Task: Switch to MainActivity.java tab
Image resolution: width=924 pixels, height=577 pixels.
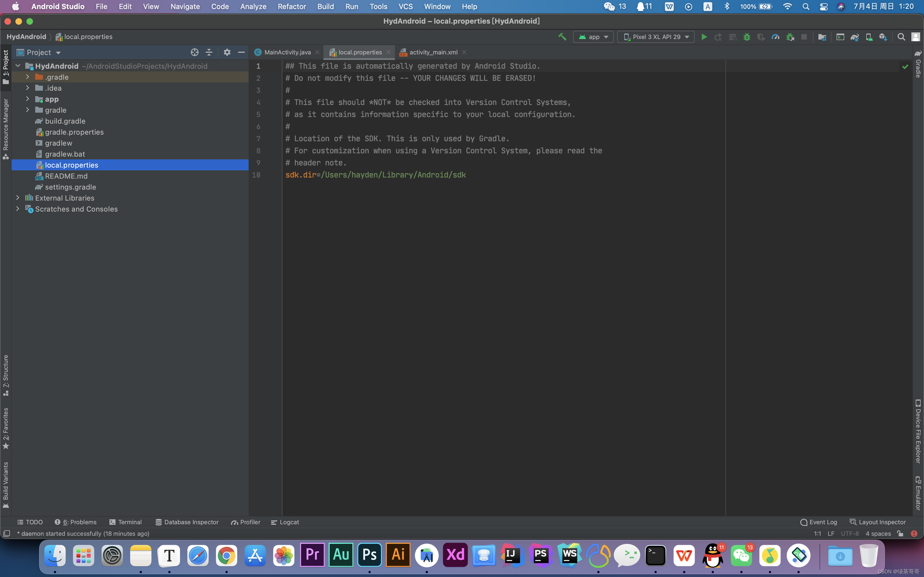Action: coord(287,52)
